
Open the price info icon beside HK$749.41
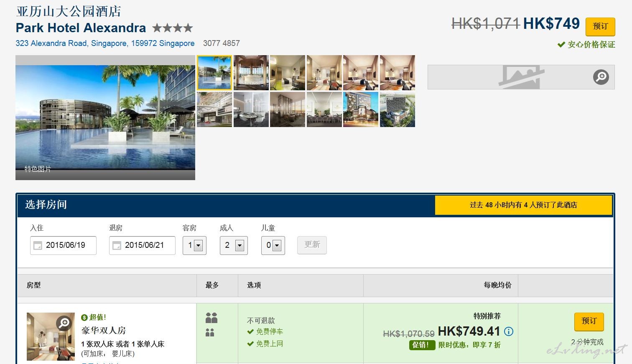click(509, 331)
